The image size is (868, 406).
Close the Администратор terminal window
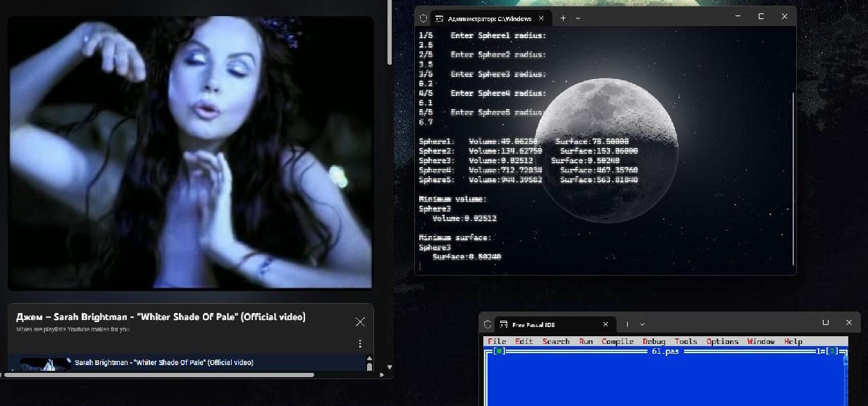[784, 16]
